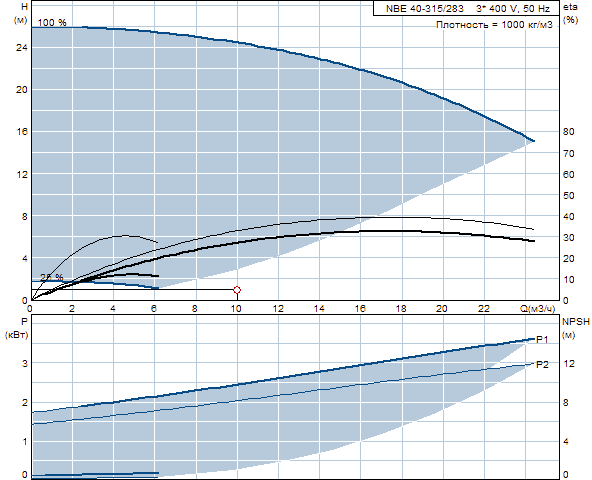Click the 22 value on flow axis
The width and height of the screenshot is (592, 480).
point(484,309)
